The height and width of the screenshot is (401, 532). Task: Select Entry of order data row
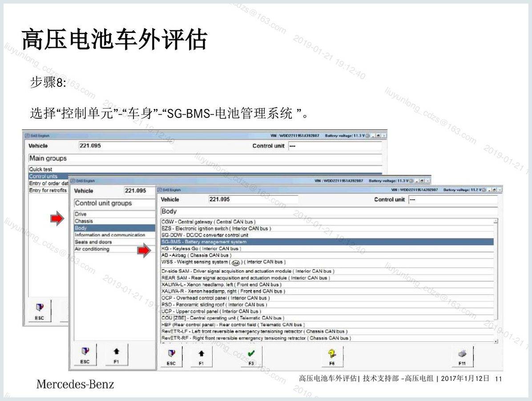pyautogui.click(x=48, y=183)
